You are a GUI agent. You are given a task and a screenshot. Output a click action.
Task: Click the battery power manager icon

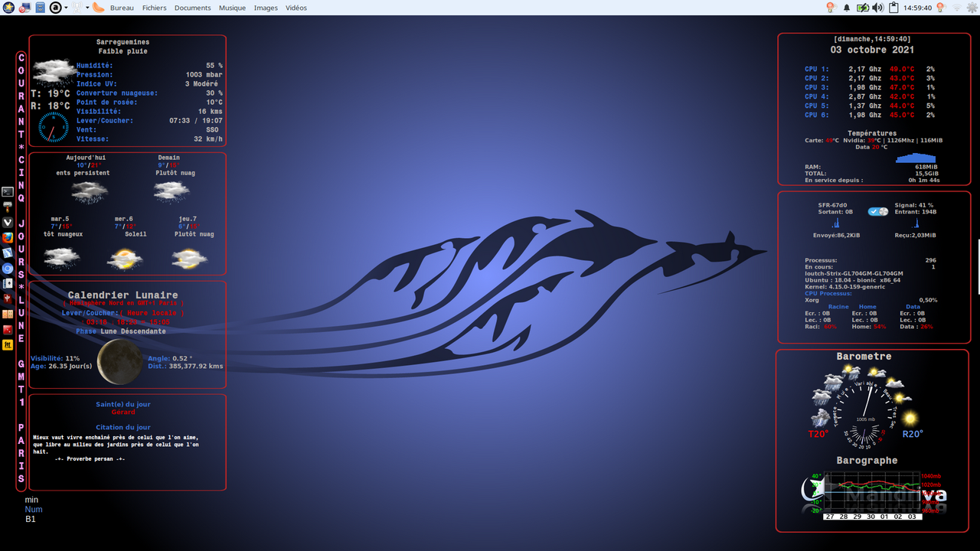863,8
